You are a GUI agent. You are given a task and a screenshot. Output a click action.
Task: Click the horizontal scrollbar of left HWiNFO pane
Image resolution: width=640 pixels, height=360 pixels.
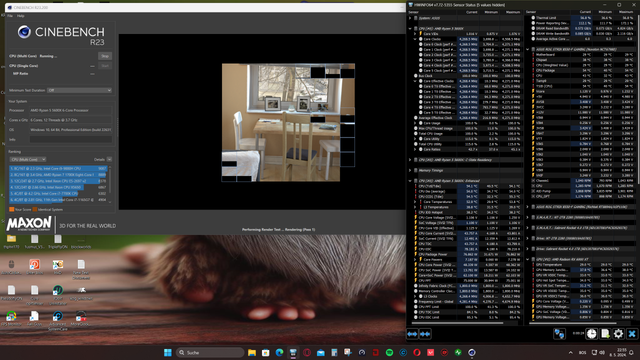click(457, 323)
